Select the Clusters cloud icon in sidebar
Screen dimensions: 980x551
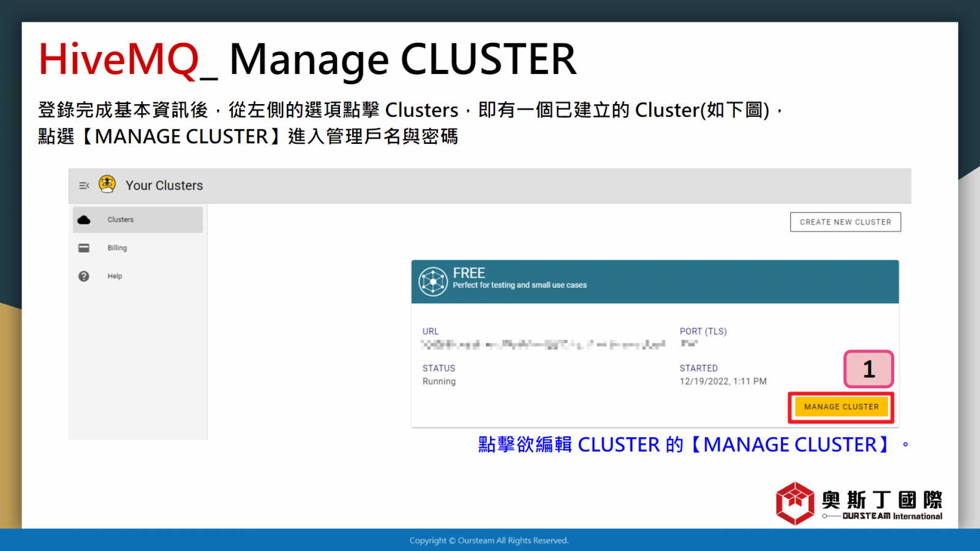[84, 220]
